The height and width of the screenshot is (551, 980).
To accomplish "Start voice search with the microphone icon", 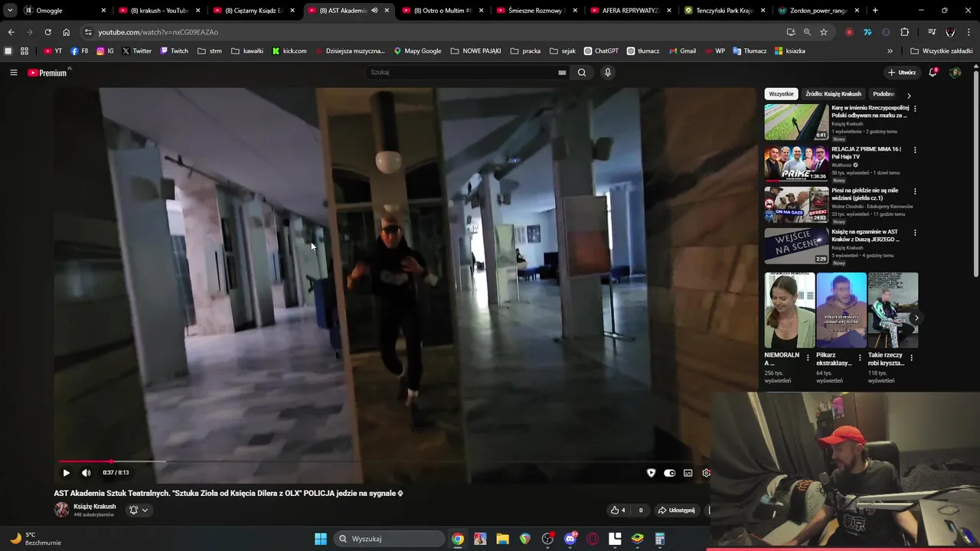I will click(608, 73).
